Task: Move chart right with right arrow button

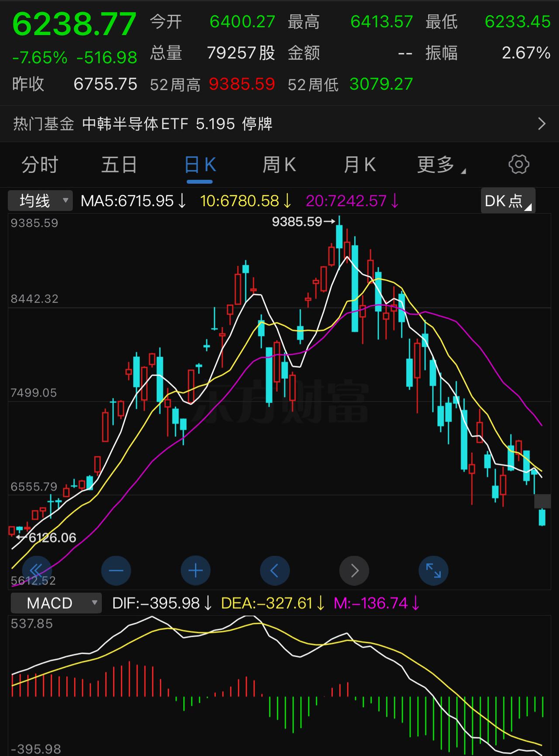Action: pyautogui.click(x=354, y=570)
